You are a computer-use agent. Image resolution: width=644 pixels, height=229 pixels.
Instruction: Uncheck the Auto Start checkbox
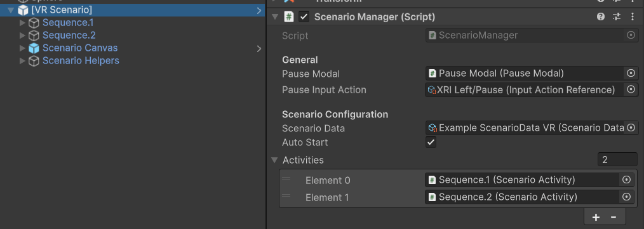(431, 142)
